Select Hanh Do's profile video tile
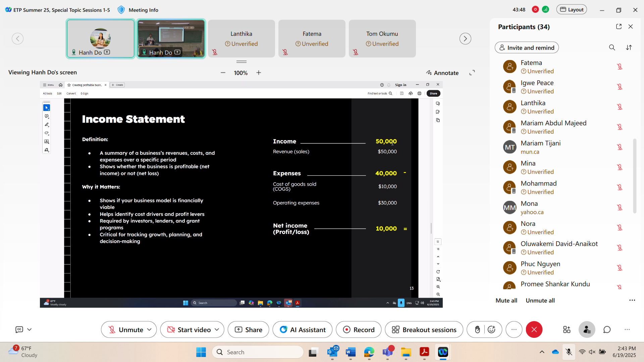The height and width of the screenshot is (362, 644). [101, 39]
